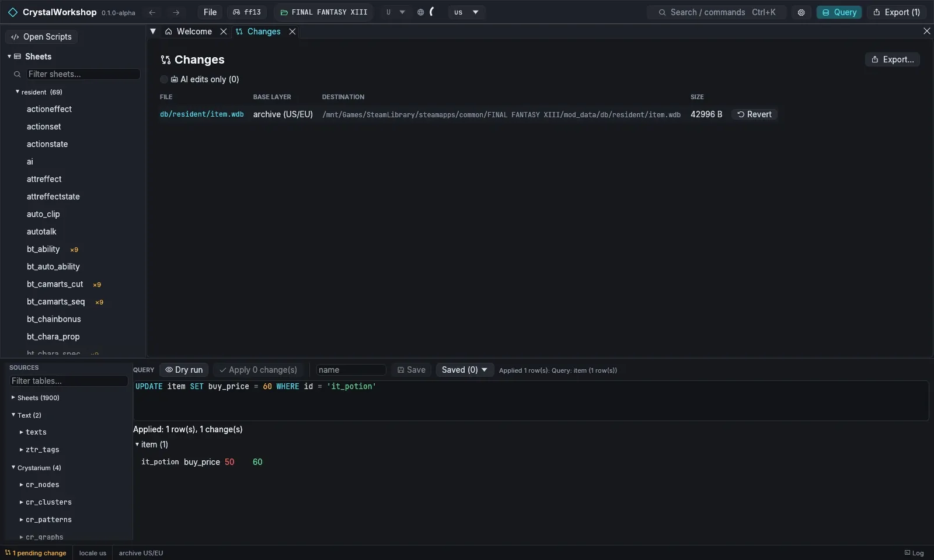This screenshot has height=560, width=934.
Task: Open the FINAL FANTASY XIII folder selector
Action: pos(324,12)
